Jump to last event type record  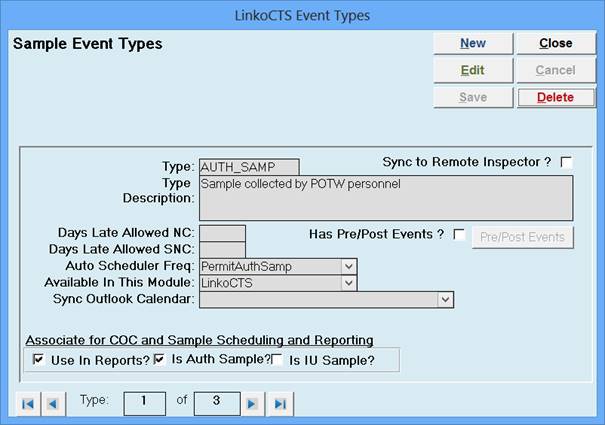coord(280,404)
